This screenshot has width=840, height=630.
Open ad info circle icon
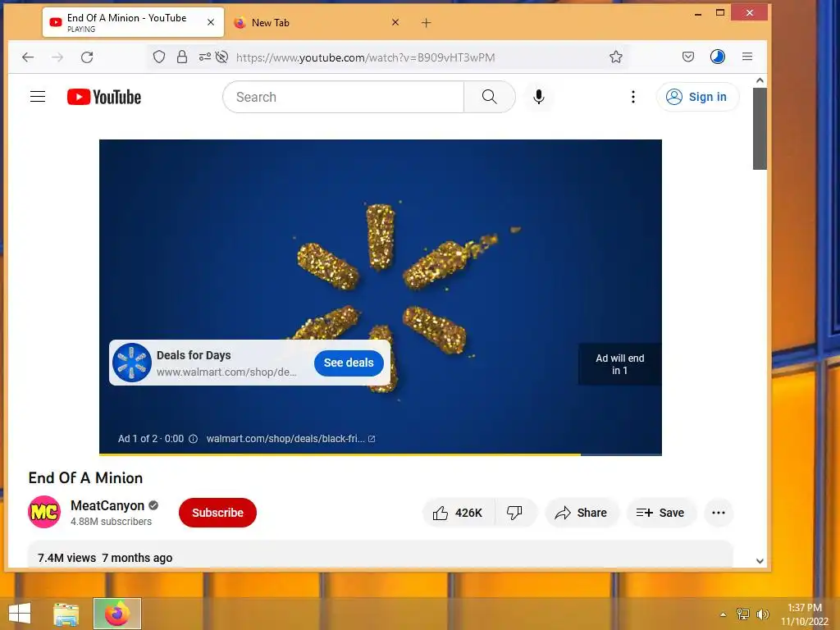click(194, 439)
